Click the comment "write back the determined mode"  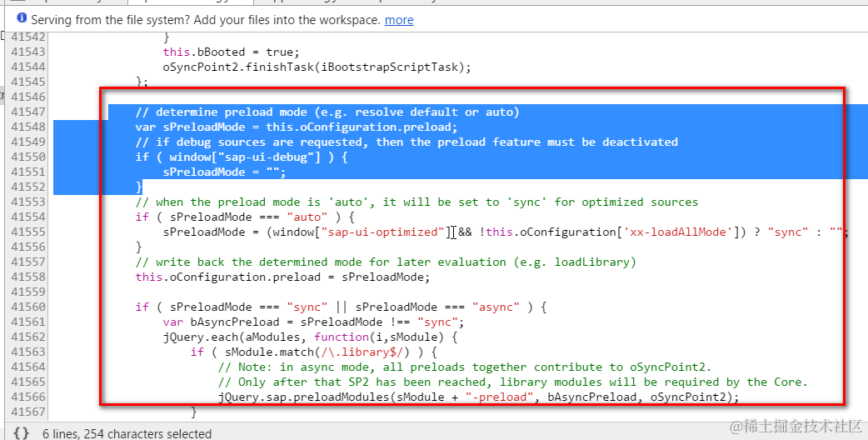tap(386, 262)
